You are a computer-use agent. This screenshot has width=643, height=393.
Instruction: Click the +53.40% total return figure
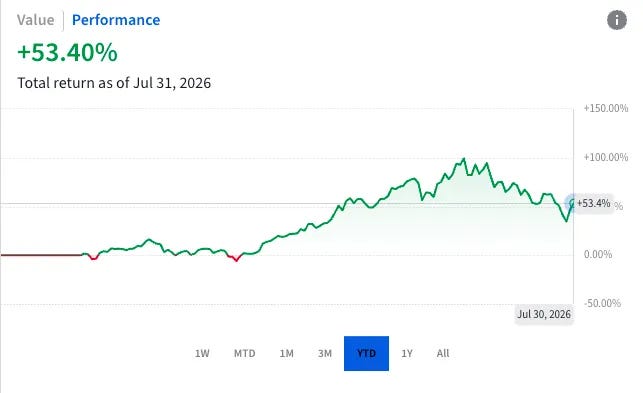coord(67,53)
